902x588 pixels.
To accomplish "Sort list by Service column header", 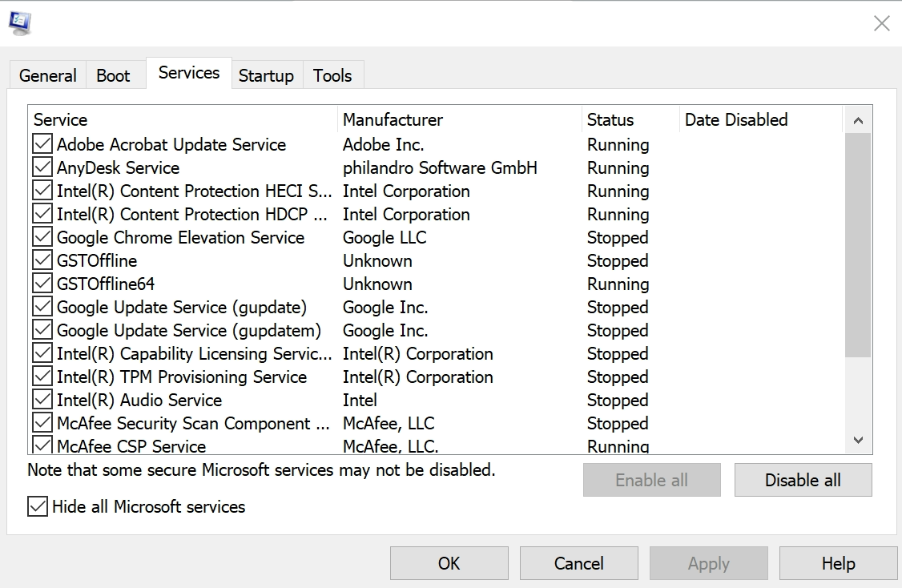I will tap(183, 119).
